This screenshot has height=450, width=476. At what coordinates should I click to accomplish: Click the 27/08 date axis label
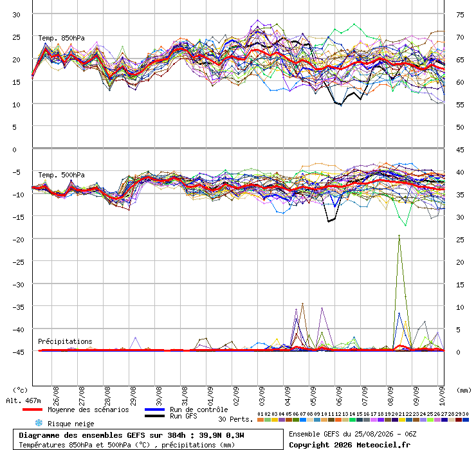pos(82,396)
